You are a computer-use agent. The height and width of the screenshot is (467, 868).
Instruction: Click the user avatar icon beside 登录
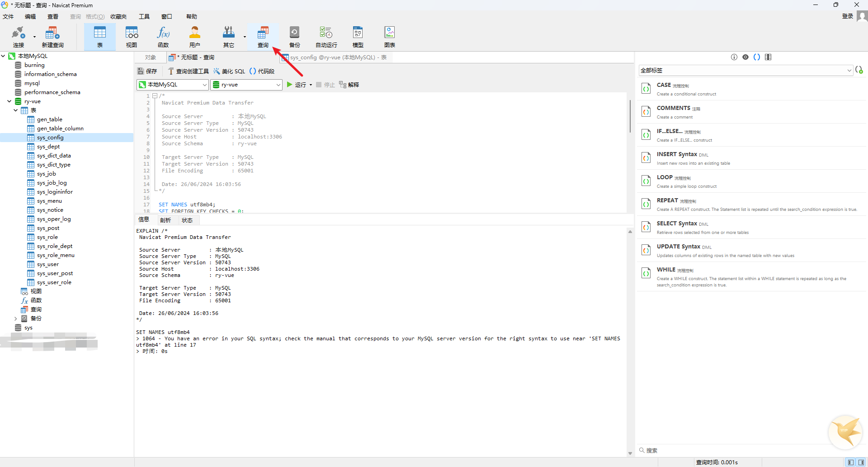tap(862, 16)
